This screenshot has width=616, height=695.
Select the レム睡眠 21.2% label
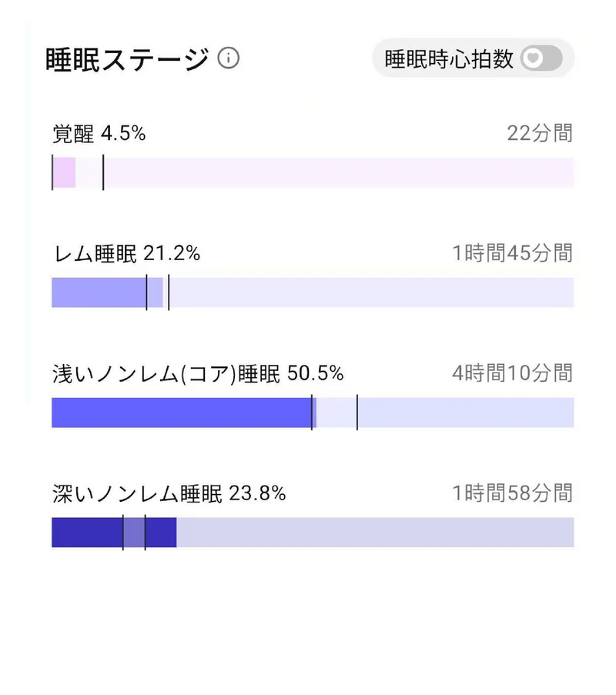[127, 254]
